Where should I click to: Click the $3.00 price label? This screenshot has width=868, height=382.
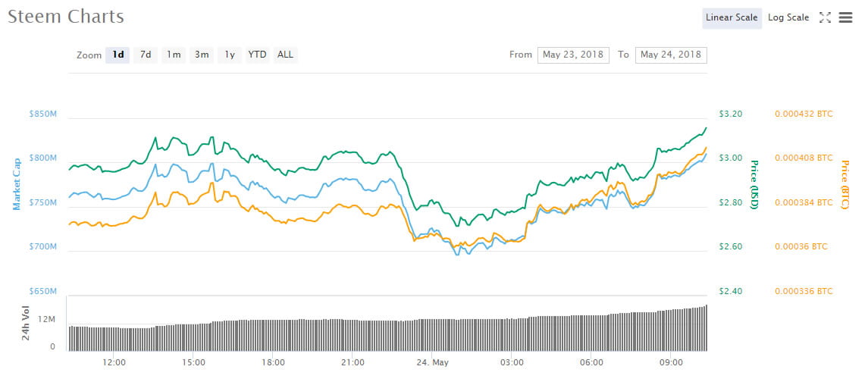[x=731, y=158]
